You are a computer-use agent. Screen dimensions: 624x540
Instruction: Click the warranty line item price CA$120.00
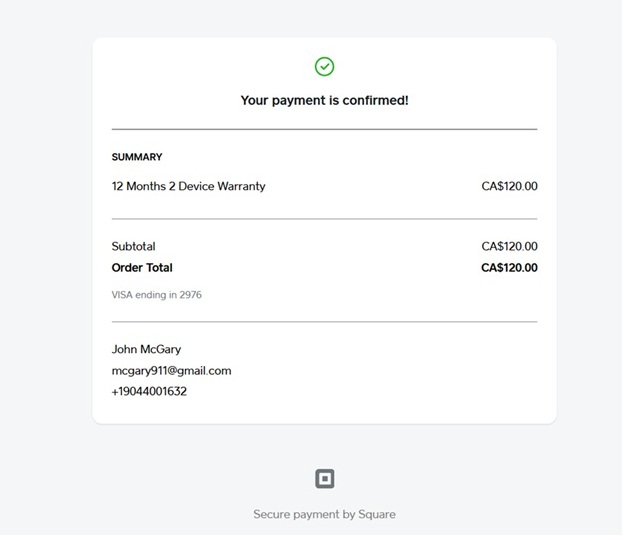tap(509, 186)
